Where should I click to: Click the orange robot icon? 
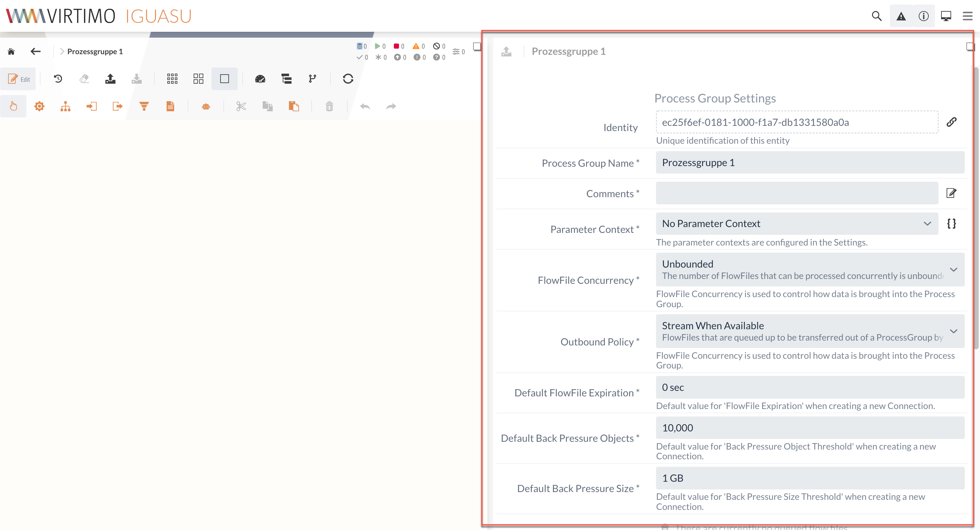(206, 106)
